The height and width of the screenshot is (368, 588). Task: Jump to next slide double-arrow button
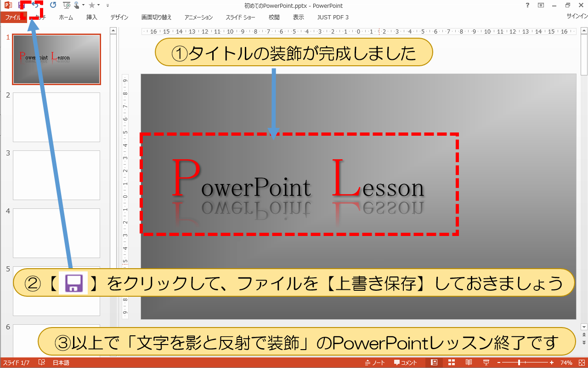tap(584, 343)
